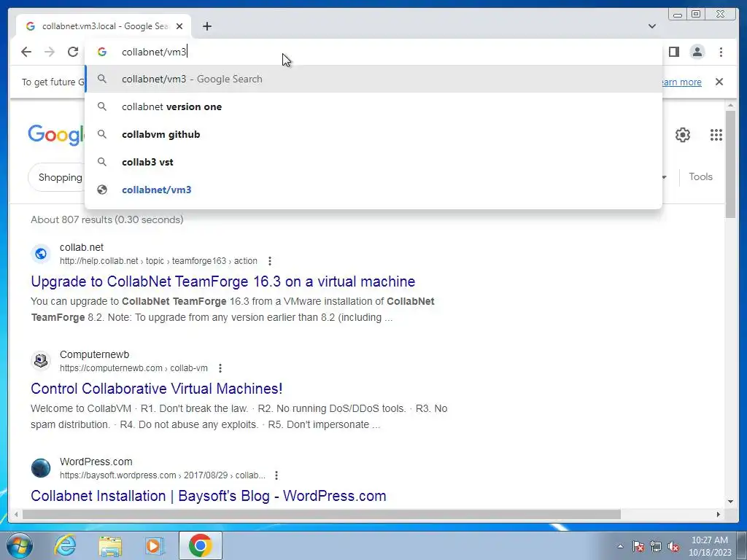Dismiss the info bar with X
This screenshot has height=560, width=747.
point(719,82)
